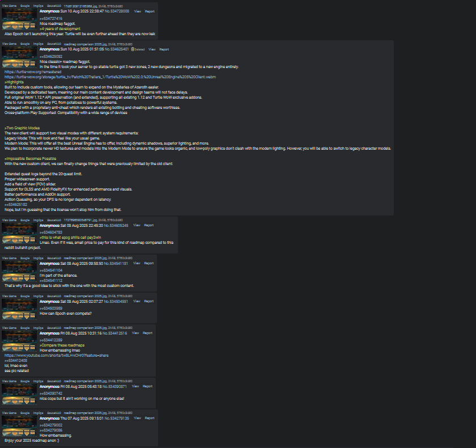Click View on post No.534504551
Image resolution: width=476 pixels, height=448 pixels.
click(137, 302)
